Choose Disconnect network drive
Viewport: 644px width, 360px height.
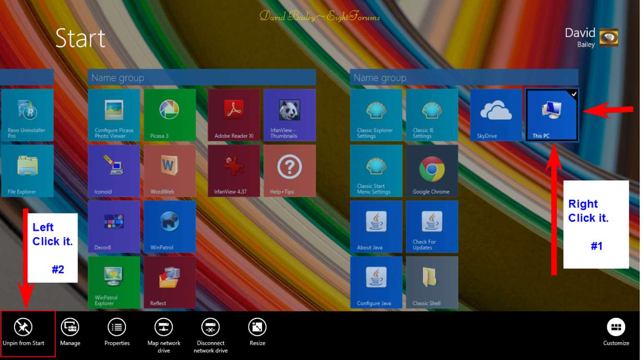click(211, 336)
